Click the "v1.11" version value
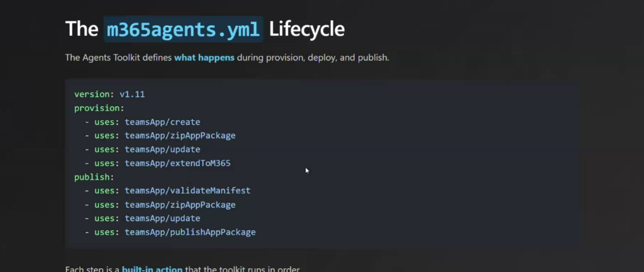 132,94
